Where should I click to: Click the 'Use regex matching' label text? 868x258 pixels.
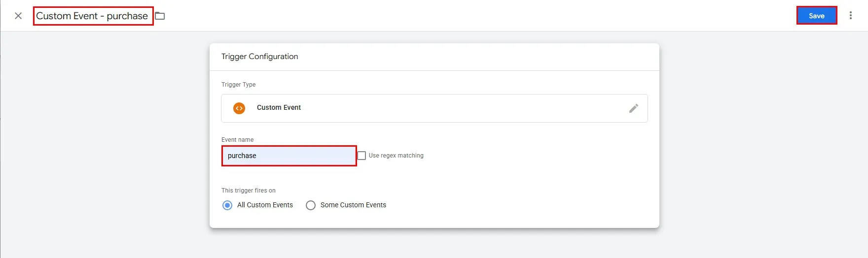396,156
